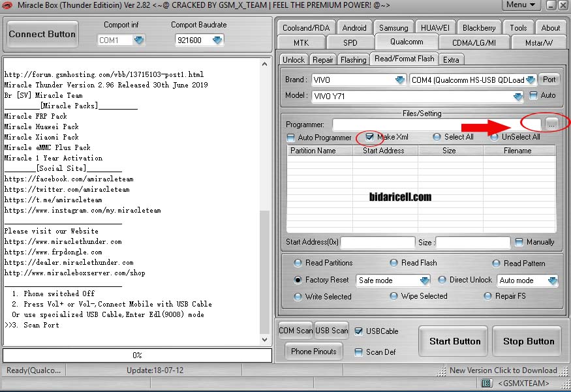Select the Read Partitions radio button
Screen dimensions: 571x392
click(x=298, y=263)
